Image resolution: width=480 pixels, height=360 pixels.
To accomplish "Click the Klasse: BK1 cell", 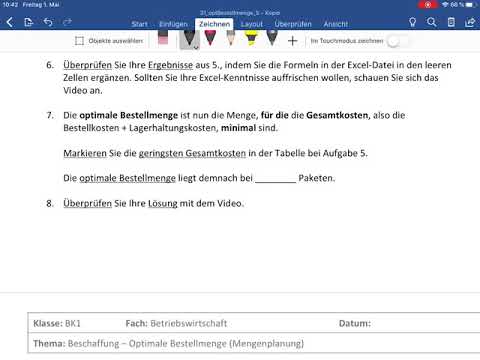I will coord(57,323).
